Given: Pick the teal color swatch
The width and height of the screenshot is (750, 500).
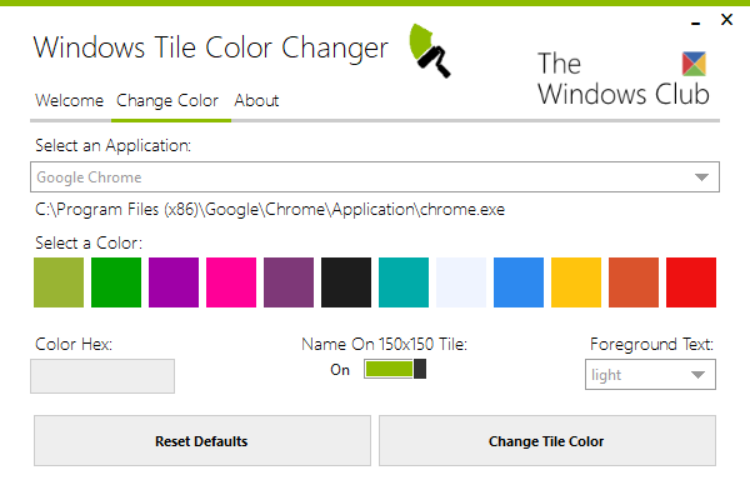Looking at the screenshot, I should coord(404,282).
